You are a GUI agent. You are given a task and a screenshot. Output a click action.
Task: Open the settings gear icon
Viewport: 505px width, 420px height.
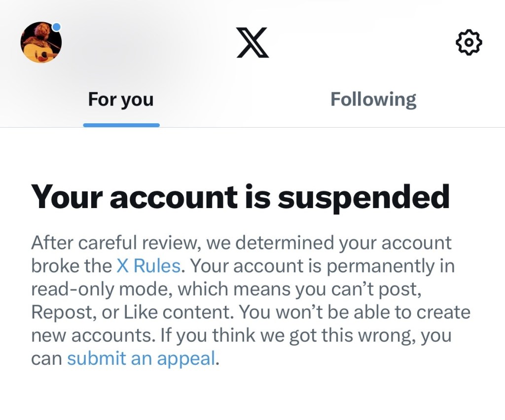click(468, 42)
